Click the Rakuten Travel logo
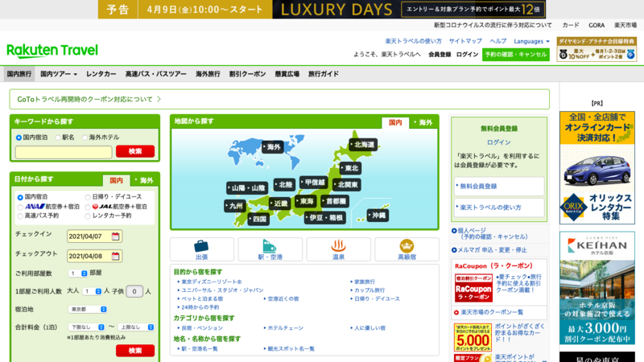The height and width of the screenshot is (362, 644). 52,51
